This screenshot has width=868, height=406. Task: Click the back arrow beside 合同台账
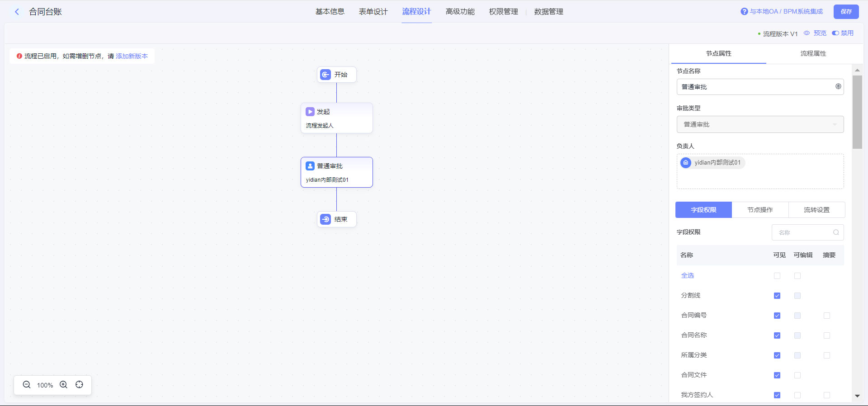[17, 12]
